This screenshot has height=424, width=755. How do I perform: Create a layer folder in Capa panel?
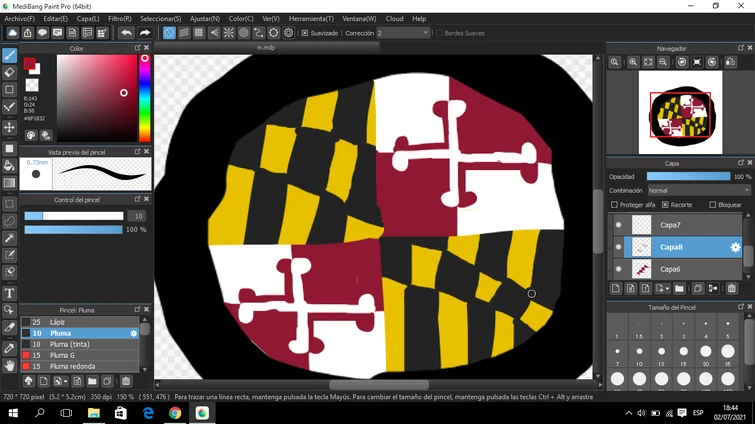(x=679, y=288)
